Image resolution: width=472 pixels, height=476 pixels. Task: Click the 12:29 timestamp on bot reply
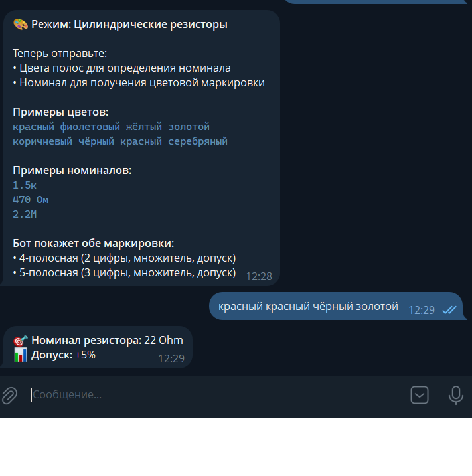click(x=171, y=358)
